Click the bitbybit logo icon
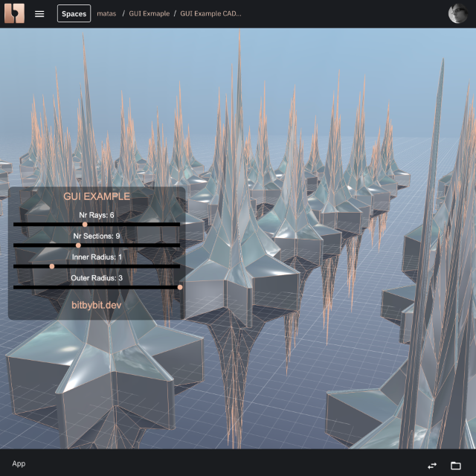The height and width of the screenshot is (476, 476). pos(14,13)
